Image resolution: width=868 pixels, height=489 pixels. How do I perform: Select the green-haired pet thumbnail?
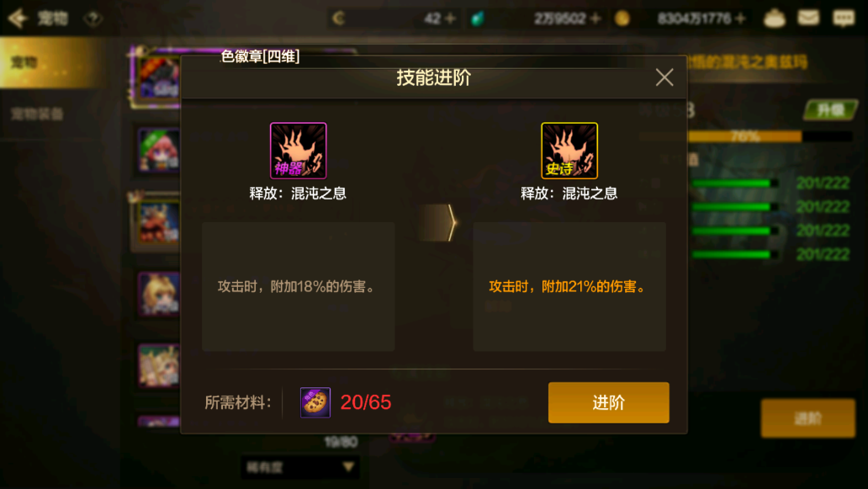coord(159,150)
